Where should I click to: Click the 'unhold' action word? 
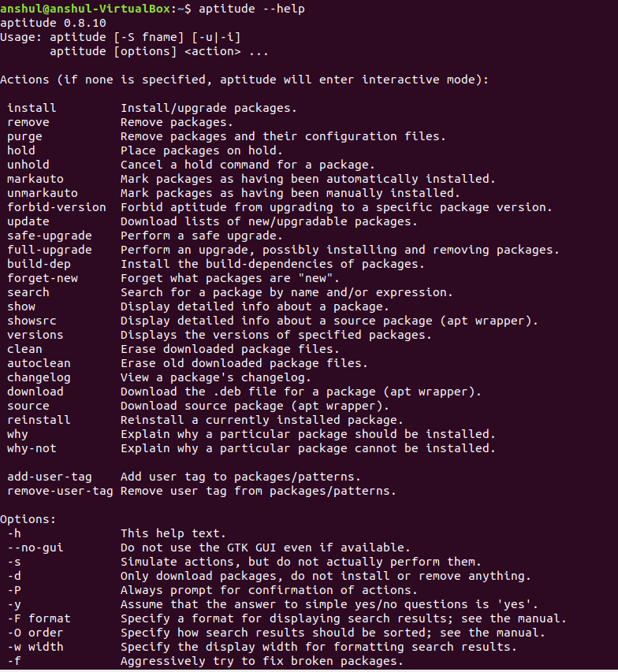(28, 165)
